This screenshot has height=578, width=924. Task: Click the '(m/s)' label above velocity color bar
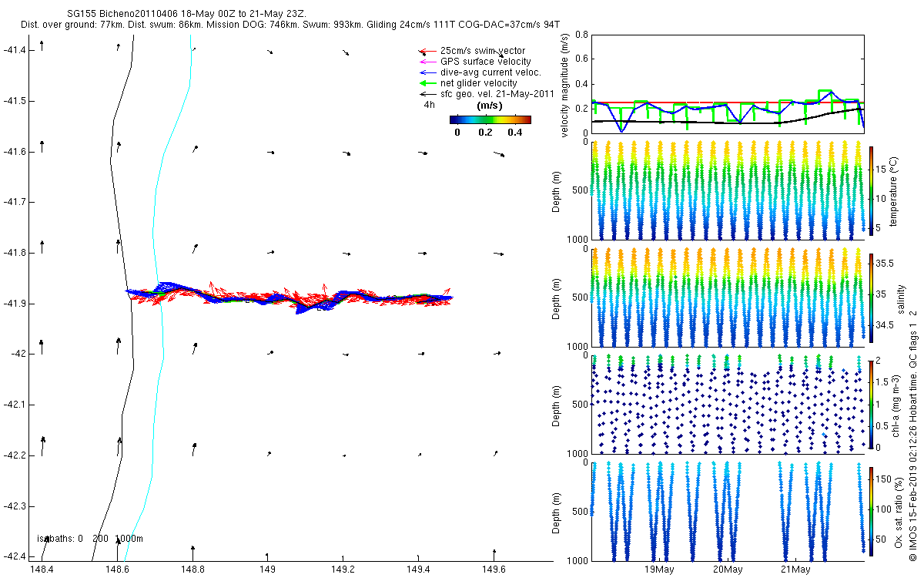[490, 105]
